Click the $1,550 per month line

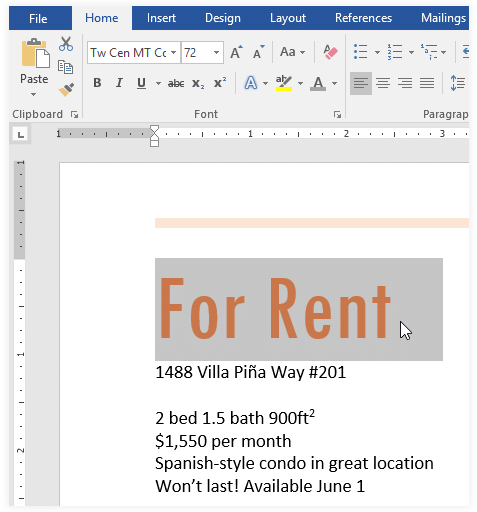[223, 441]
